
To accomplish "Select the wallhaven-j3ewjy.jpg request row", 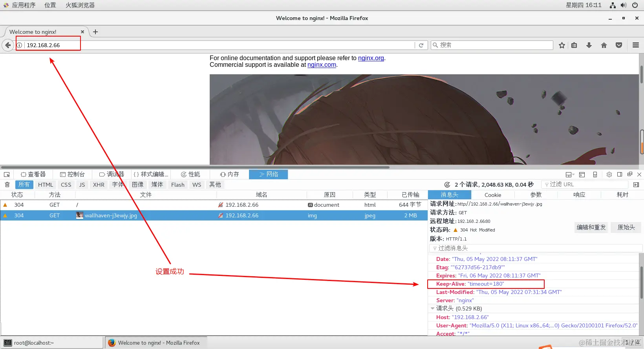I will pos(214,215).
